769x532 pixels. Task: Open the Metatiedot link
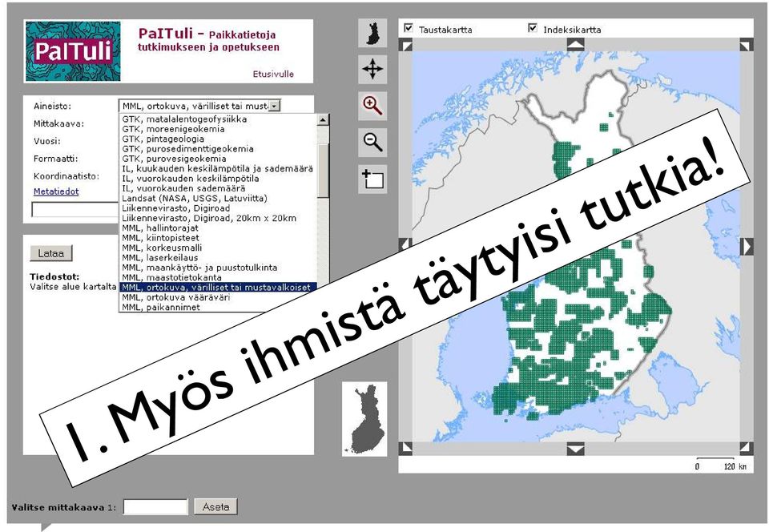[56, 191]
